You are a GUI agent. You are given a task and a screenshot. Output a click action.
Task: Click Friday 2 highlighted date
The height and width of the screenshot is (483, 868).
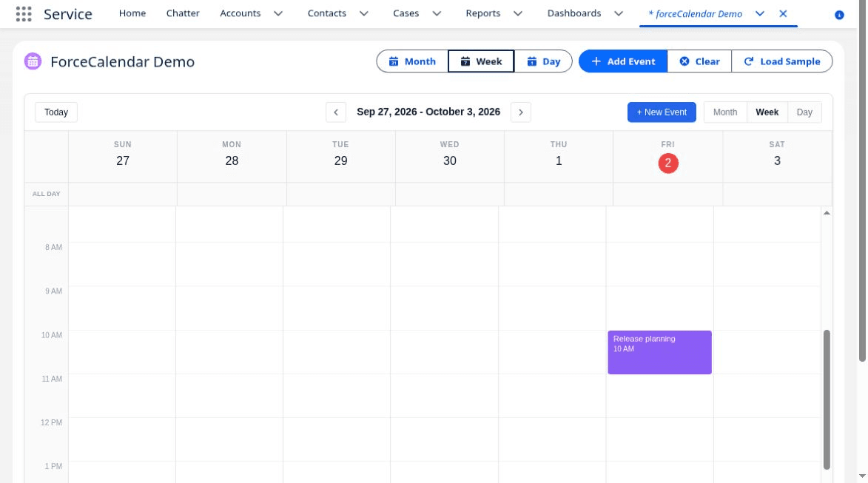tap(668, 163)
